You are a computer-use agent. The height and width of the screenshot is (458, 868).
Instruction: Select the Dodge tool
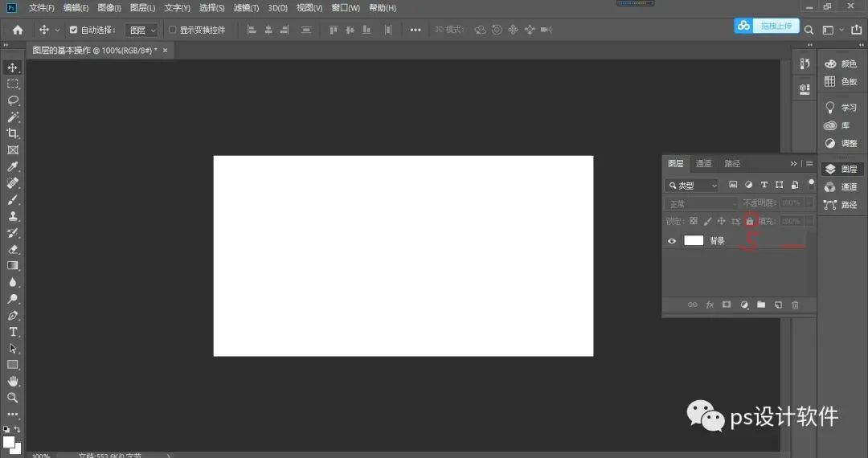tap(13, 299)
